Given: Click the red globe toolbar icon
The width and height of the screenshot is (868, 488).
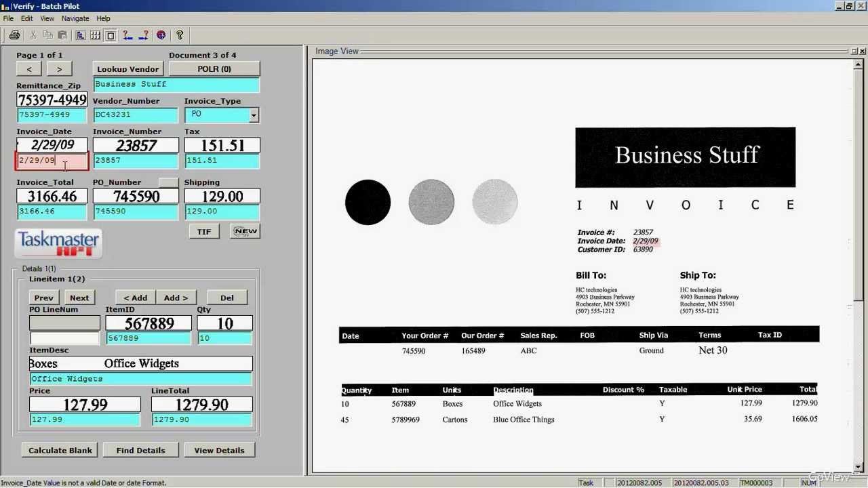Looking at the screenshot, I should pyautogui.click(x=161, y=35).
